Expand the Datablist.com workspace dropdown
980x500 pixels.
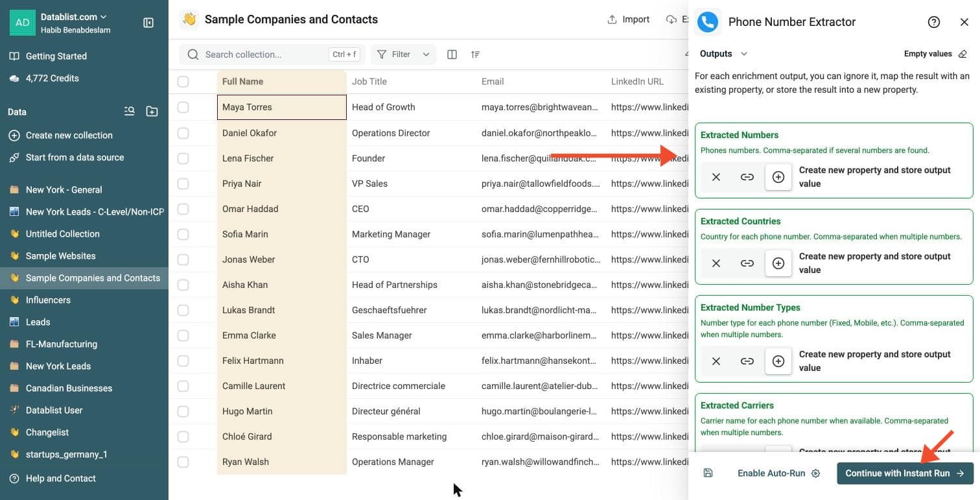coord(74,17)
